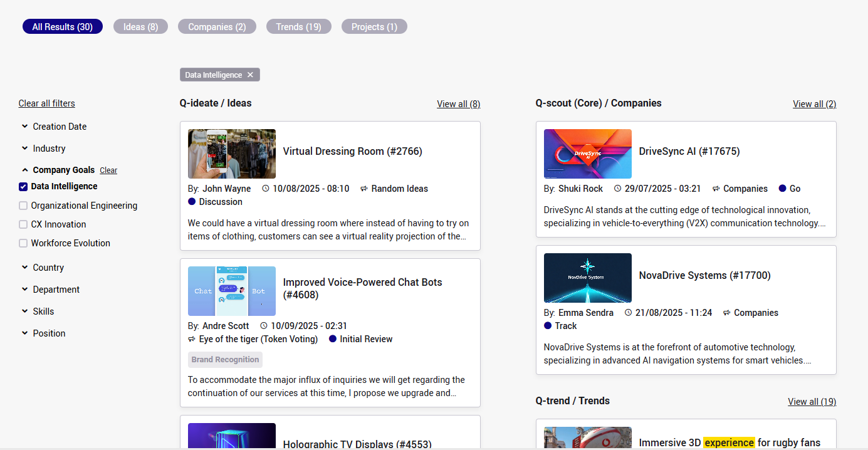Viewport: 868px width, 450px height.
Task: Open Holographic TV Displays (#4553) title
Action: click(357, 444)
